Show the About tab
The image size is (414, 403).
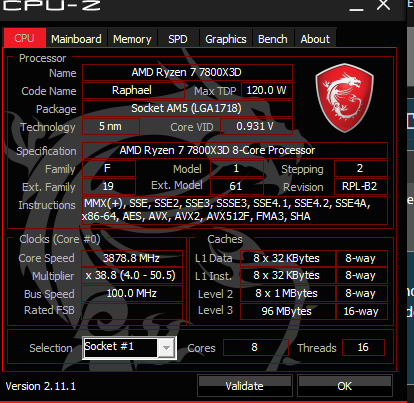tap(315, 39)
